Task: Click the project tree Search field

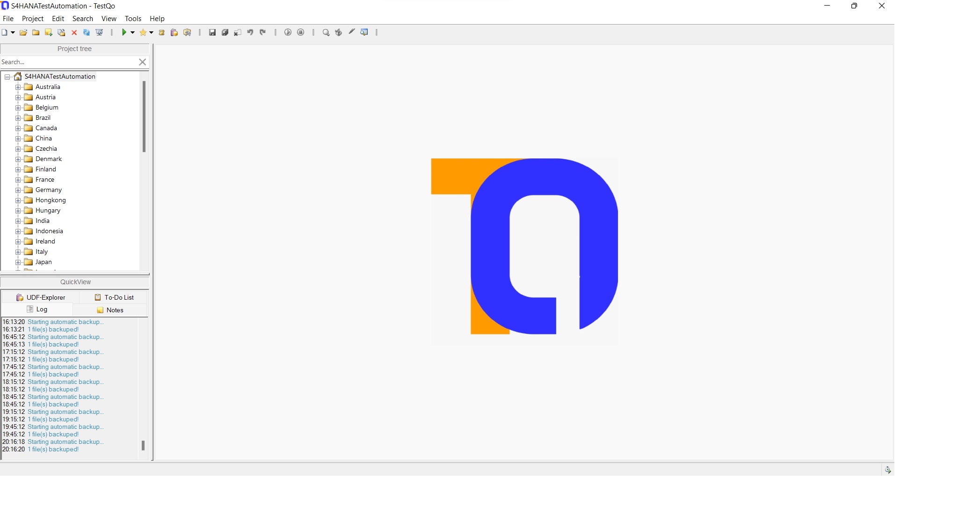Action: (x=68, y=62)
